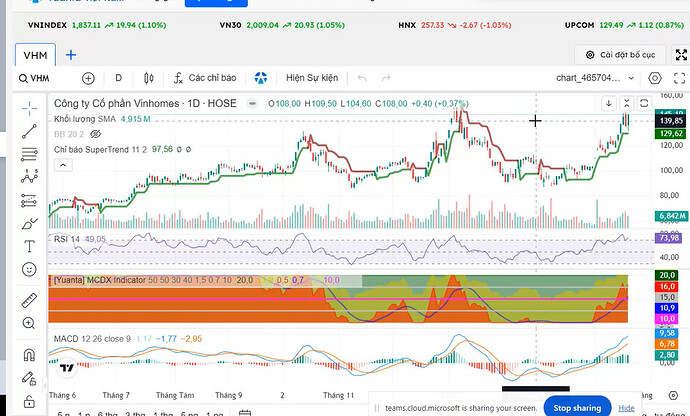Collapse the left drawing toolbar handle
690x416 pixels.
pos(44,386)
